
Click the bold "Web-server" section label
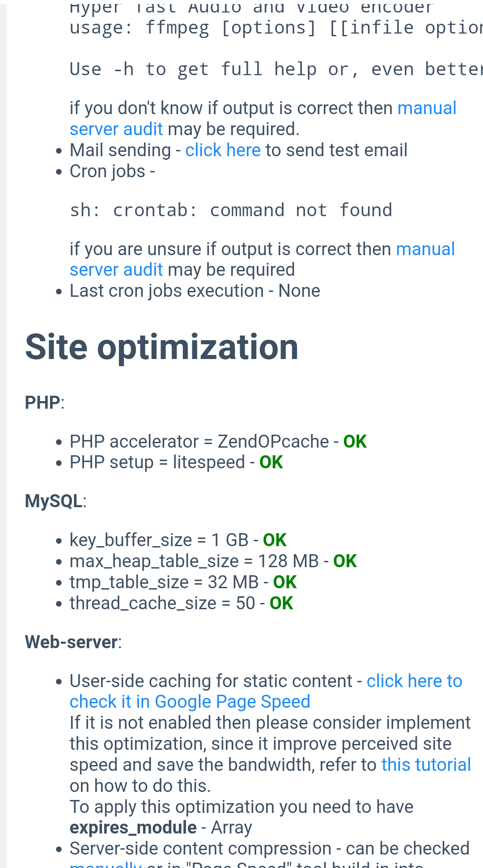[71, 642]
